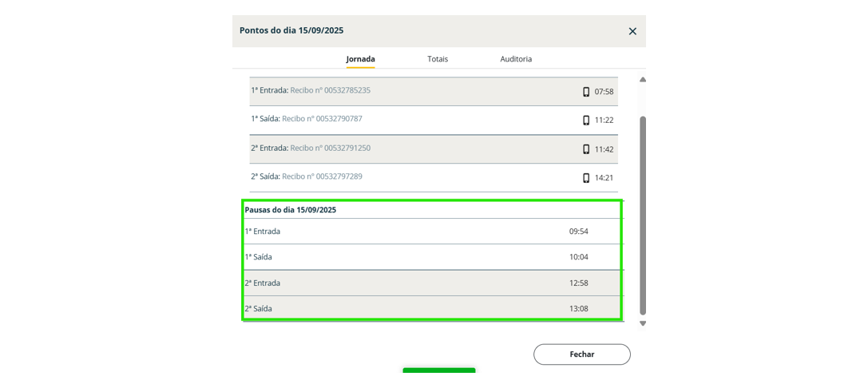Open the Auditoria tab
This screenshot has height=384, width=868.
pyautogui.click(x=516, y=59)
